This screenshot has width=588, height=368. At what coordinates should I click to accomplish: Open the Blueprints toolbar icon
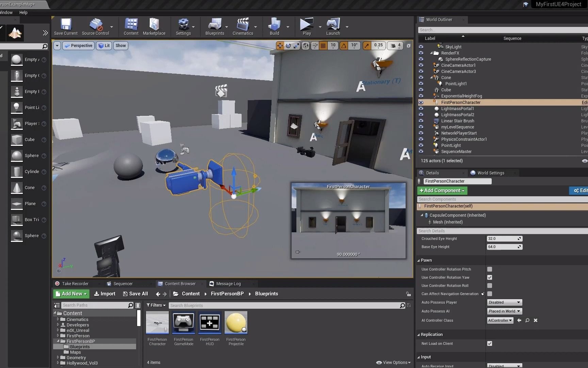pos(215,27)
